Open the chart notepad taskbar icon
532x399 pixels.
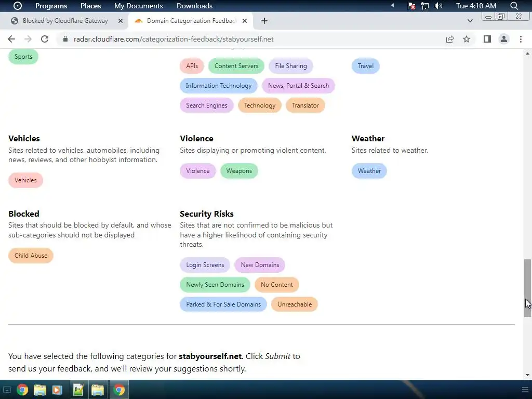point(78,390)
